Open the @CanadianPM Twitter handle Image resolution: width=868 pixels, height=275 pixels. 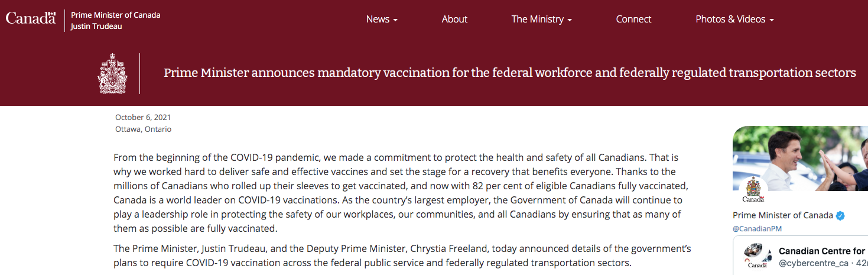pos(758,228)
